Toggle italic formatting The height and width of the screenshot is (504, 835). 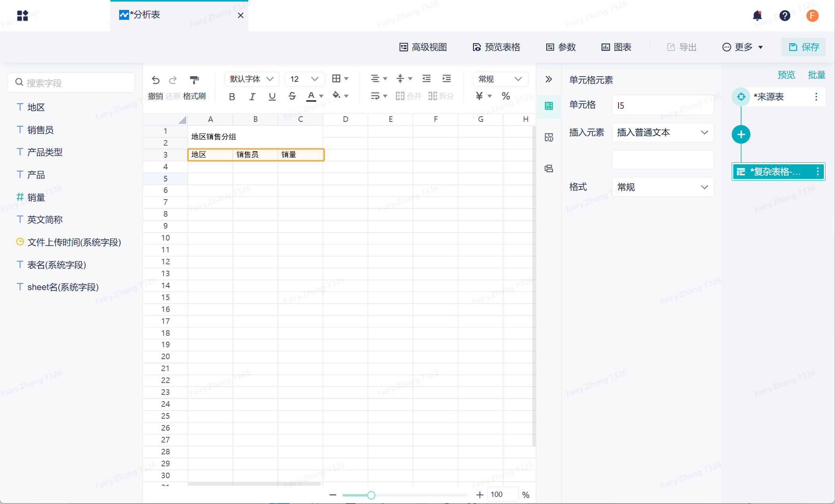point(252,96)
